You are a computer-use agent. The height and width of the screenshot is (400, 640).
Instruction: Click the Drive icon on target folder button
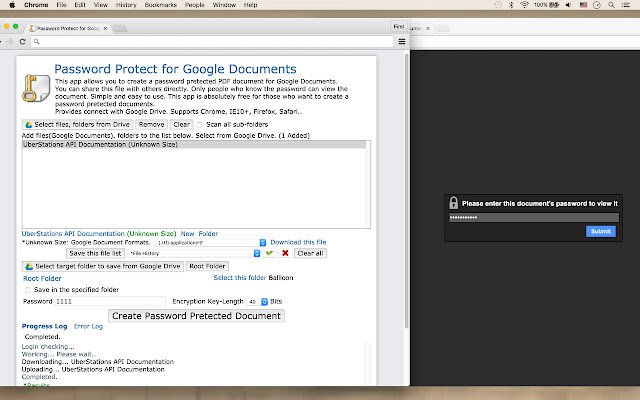29,267
